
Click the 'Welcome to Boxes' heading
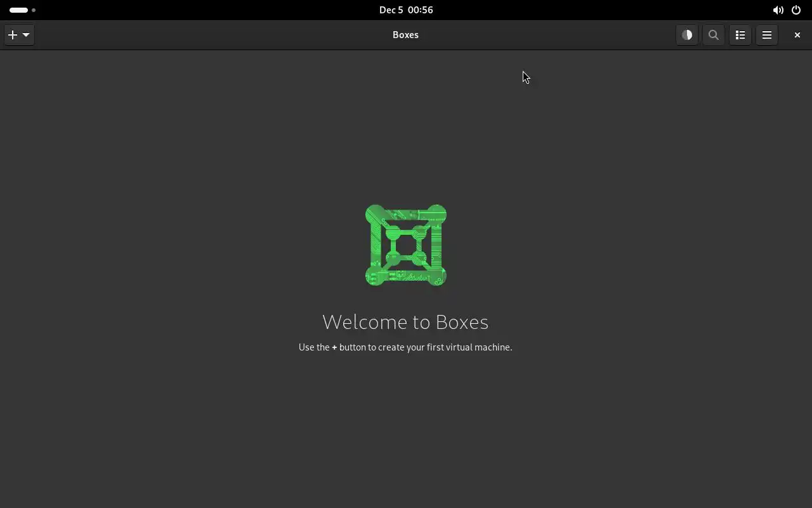pyautogui.click(x=405, y=322)
